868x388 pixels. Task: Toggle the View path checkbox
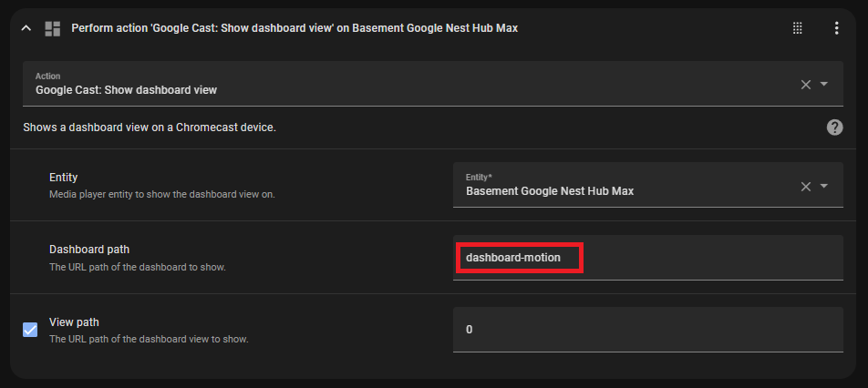coord(30,330)
